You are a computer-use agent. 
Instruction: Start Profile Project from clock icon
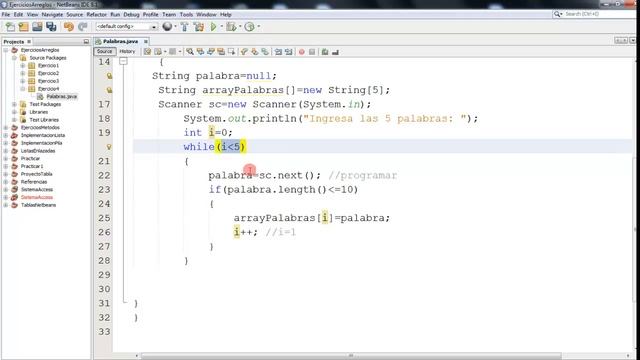pos(249,27)
